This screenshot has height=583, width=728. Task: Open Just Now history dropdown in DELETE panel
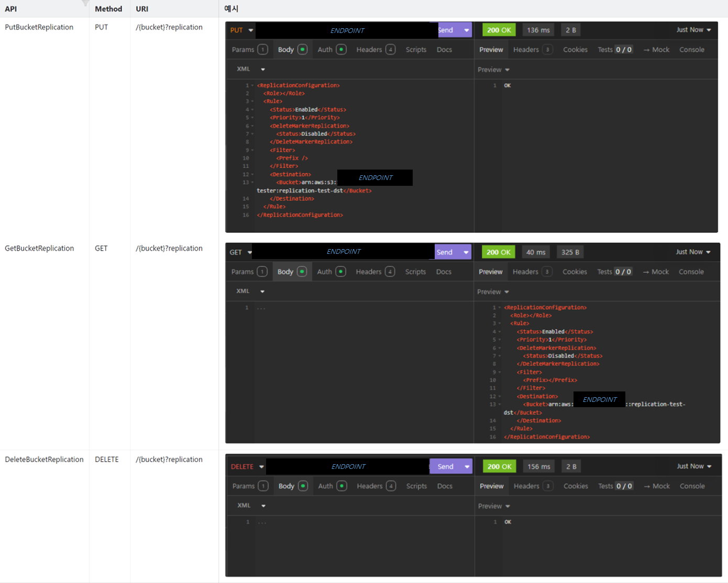694,466
